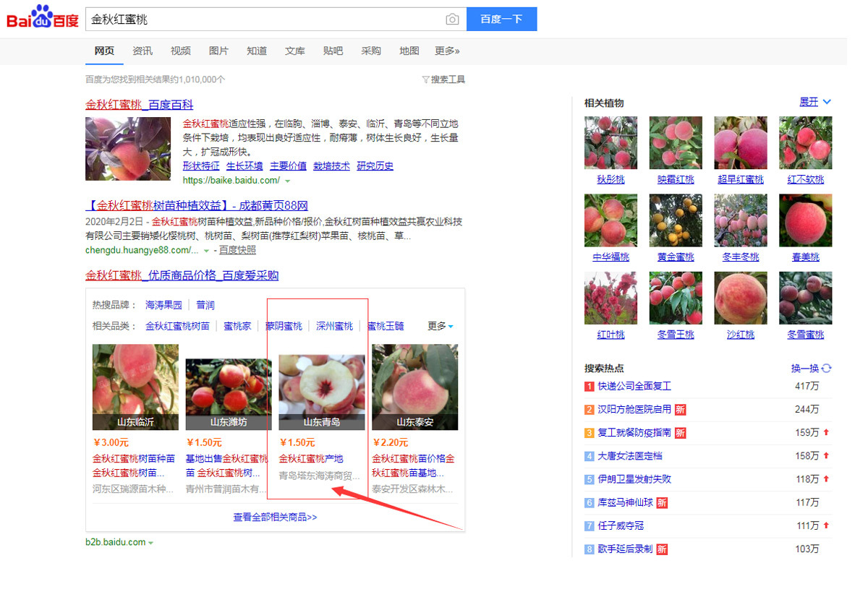This screenshot has height=610, width=868.
Task: Open the 红叶桃 plant thumbnail
Action: tap(610, 298)
